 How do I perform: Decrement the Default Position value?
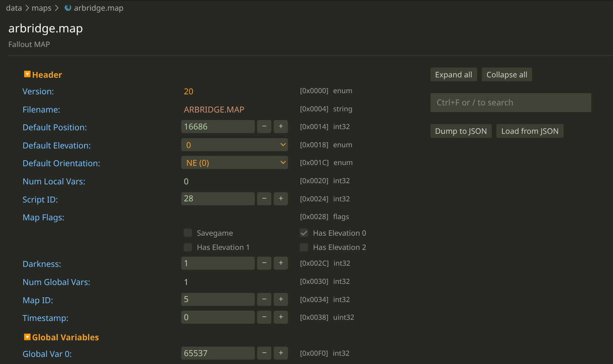(x=264, y=127)
